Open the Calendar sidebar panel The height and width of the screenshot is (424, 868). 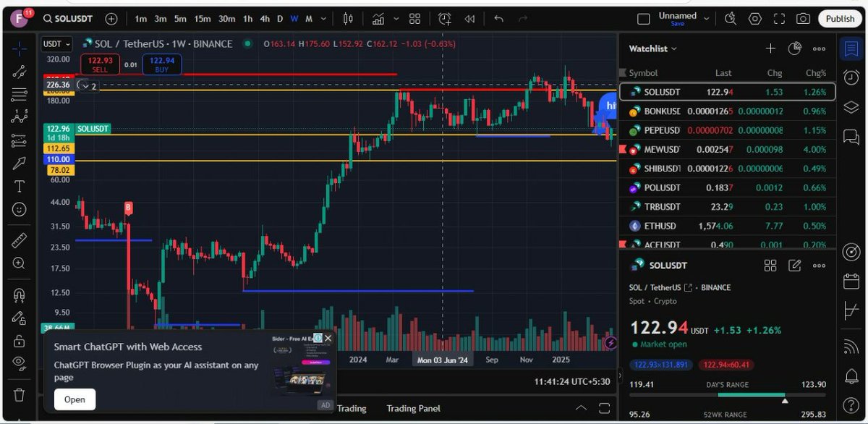(851, 281)
